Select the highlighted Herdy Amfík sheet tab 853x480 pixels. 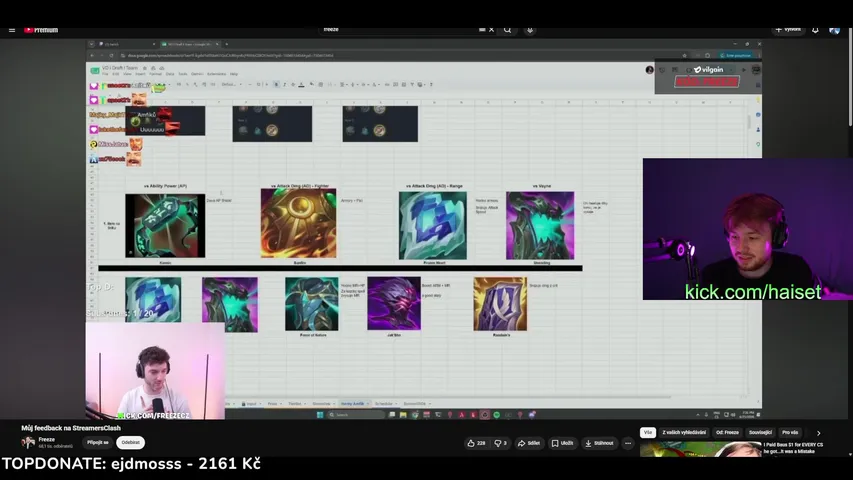355,404
